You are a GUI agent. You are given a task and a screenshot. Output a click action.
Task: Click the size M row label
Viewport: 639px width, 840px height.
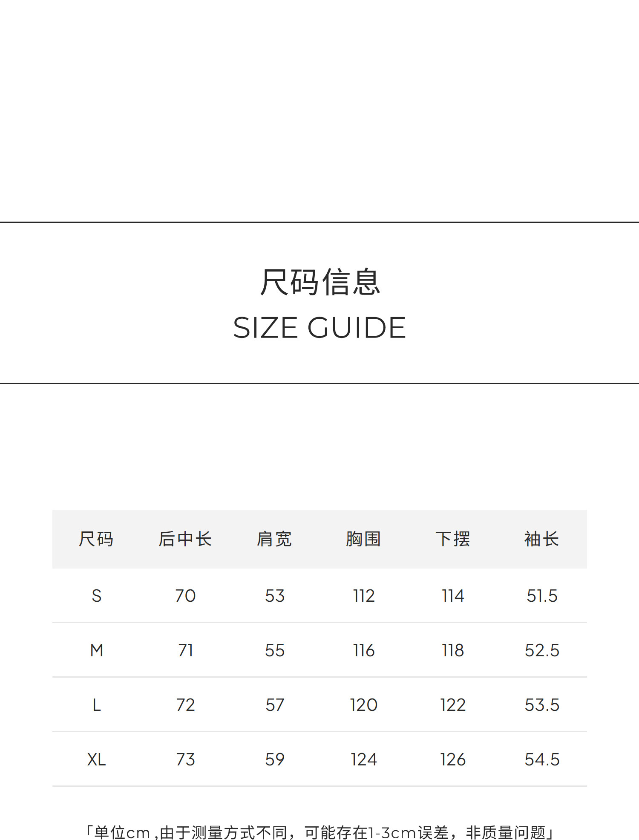tap(97, 650)
